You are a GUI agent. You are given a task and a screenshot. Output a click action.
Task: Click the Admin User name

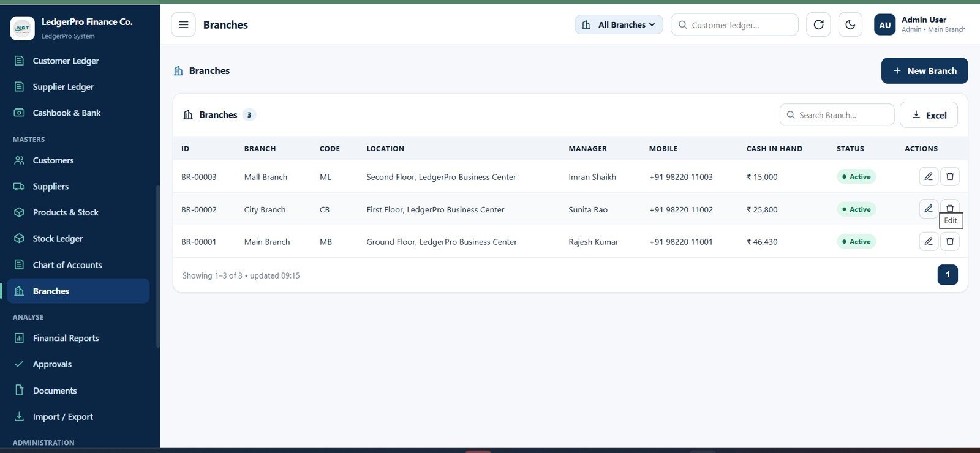pyautogui.click(x=924, y=20)
